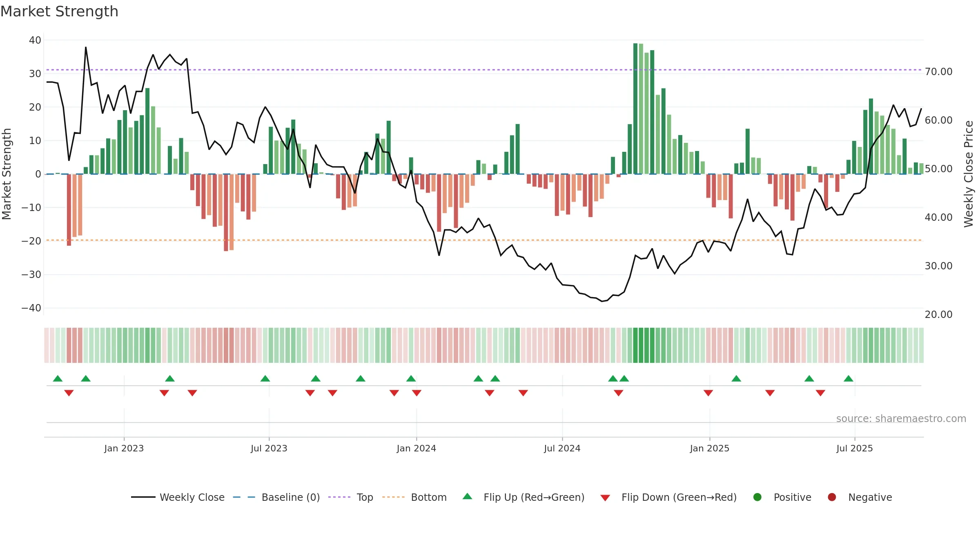Screen dimensions: 980x551
Task: Click the flip-down marker at Jan 2025
Action: [708, 393]
